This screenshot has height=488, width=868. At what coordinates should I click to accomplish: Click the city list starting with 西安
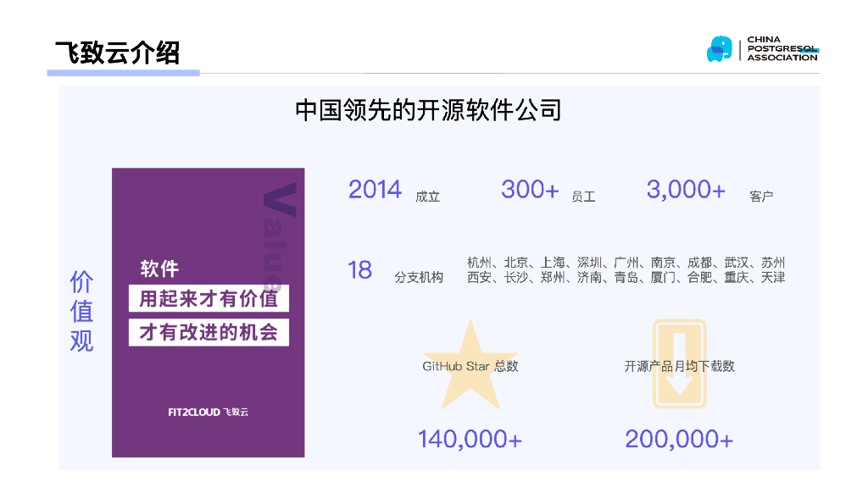(626, 277)
